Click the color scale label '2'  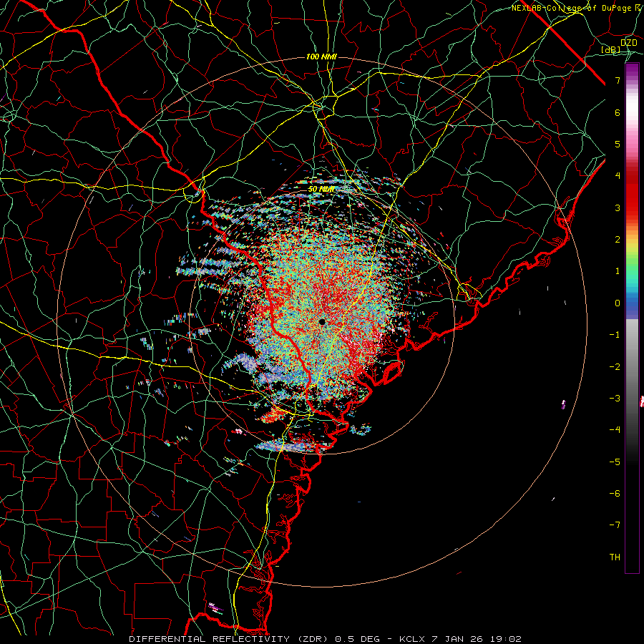pyautogui.click(x=618, y=240)
